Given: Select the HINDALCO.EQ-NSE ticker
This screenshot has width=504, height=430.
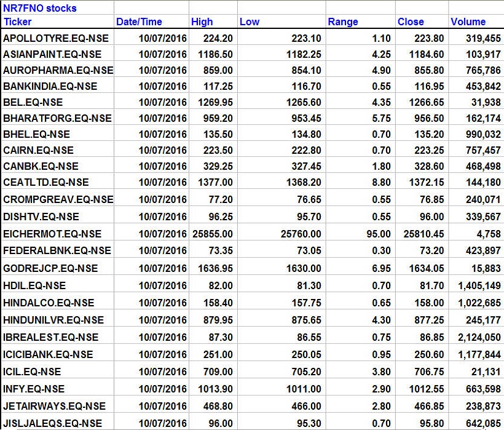Looking at the screenshot, I should (x=49, y=303).
